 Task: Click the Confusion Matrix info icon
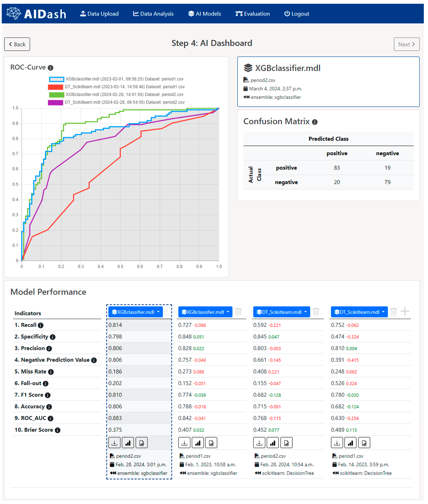point(315,122)
